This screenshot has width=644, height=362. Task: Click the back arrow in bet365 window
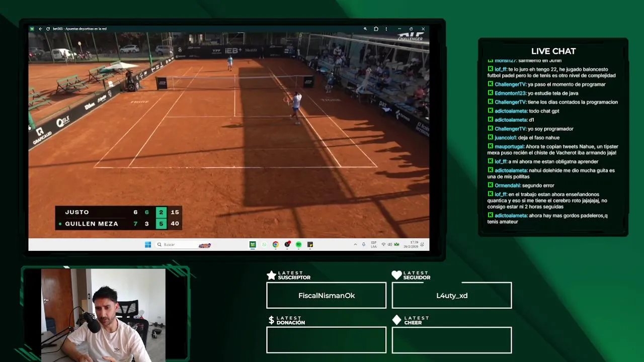[x=40, y=29]
